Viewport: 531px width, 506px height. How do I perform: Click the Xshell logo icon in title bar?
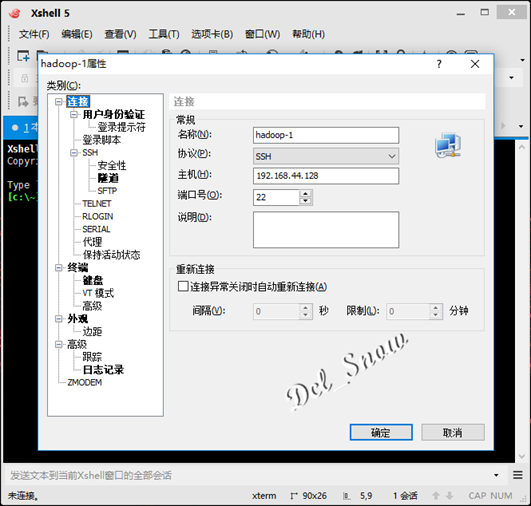15,13
